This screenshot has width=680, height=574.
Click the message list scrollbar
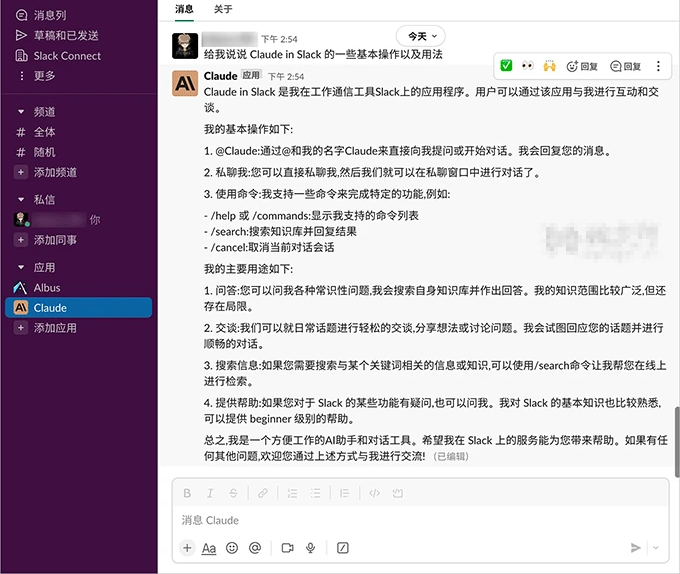(x=677, y=441)
